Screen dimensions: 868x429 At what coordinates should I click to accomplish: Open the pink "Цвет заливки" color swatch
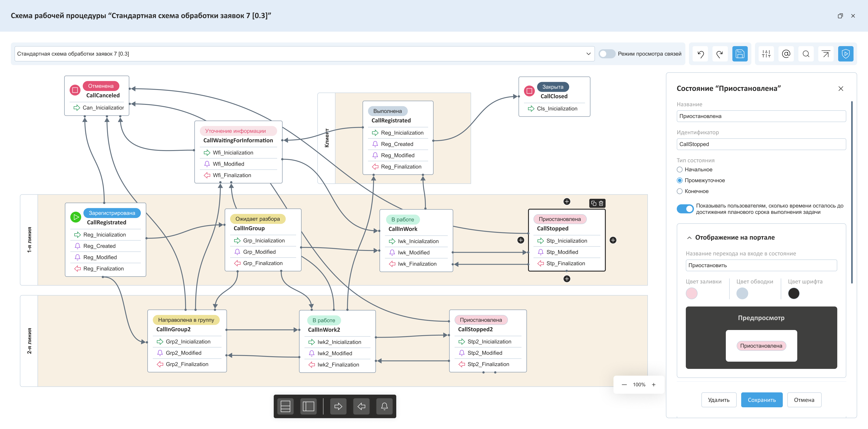pos(691,293)
